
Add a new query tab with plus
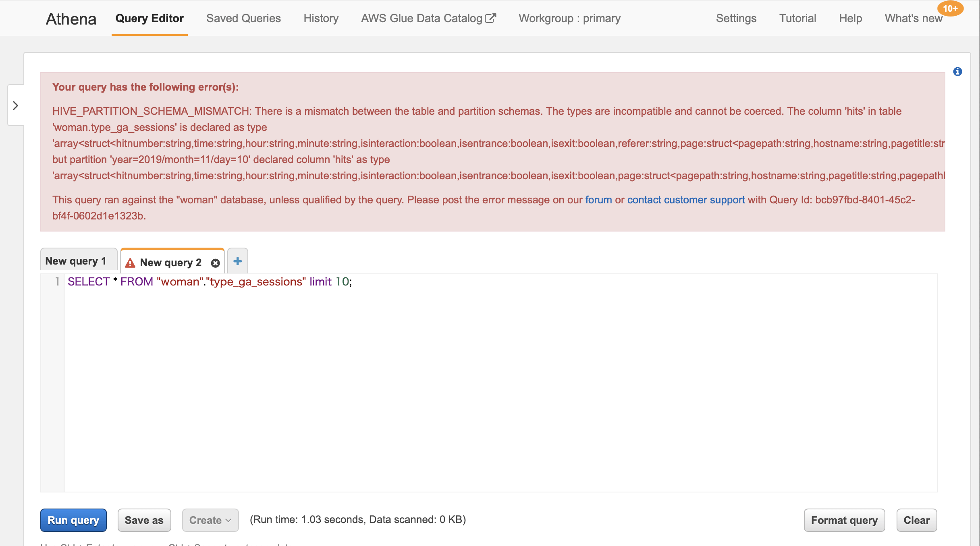pos(238,261)
